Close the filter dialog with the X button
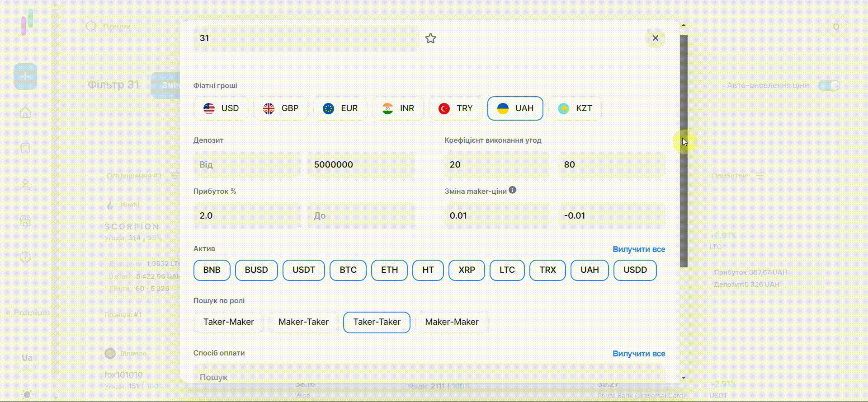 [x=655, y=38]
